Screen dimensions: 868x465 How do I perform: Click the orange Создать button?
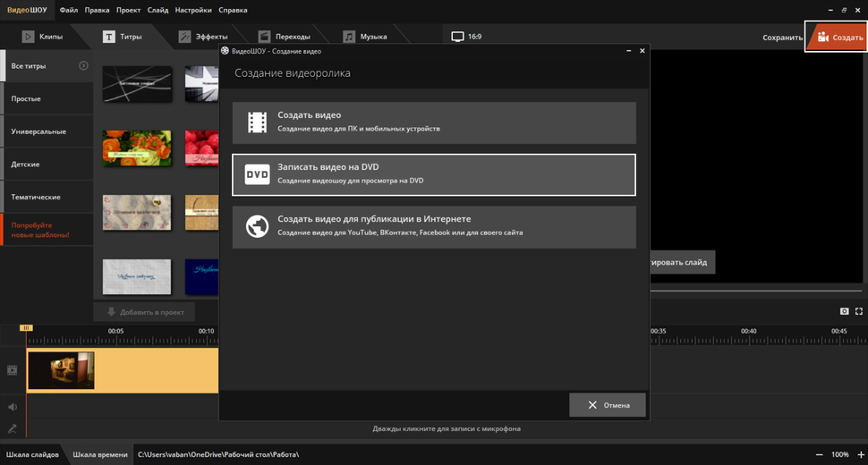pos(837,37)
